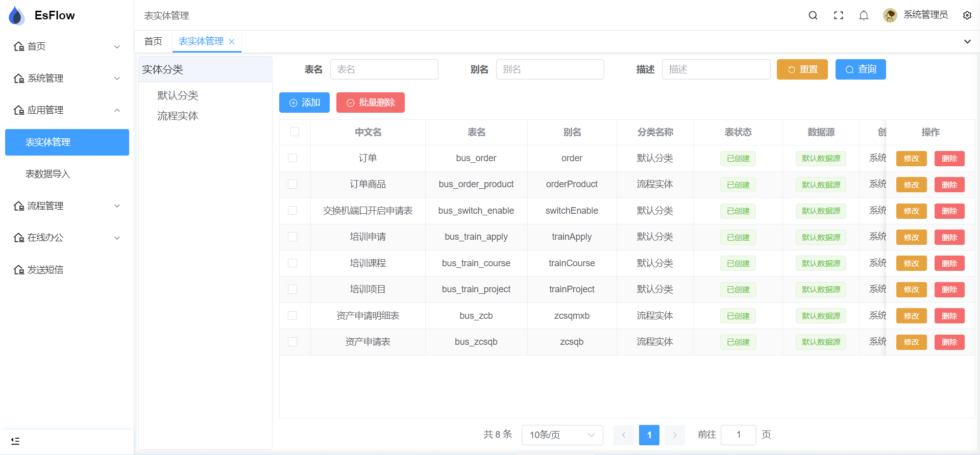Click the search magnifier icon in header

coord(813,15)
